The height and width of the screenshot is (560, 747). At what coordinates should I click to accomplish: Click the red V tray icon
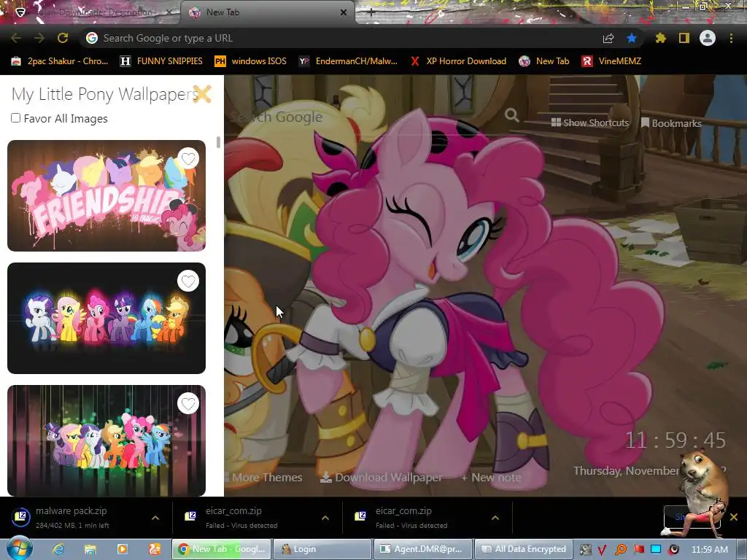(602, 550)
